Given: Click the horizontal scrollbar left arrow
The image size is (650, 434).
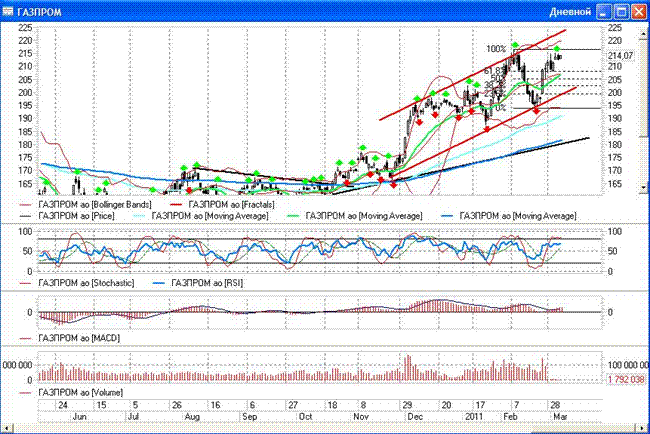Looking at the screenshot, I should 5,428.
